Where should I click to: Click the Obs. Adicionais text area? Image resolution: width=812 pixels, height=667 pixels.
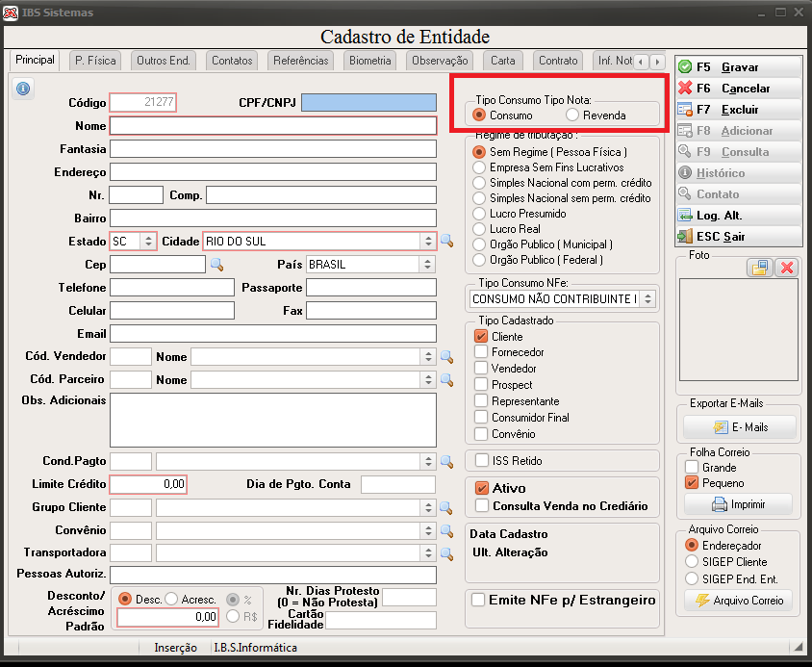coord(273,420)
